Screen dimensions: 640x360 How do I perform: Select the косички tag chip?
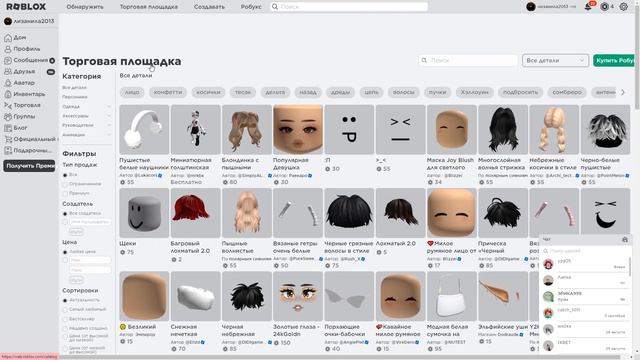point(208,92)
